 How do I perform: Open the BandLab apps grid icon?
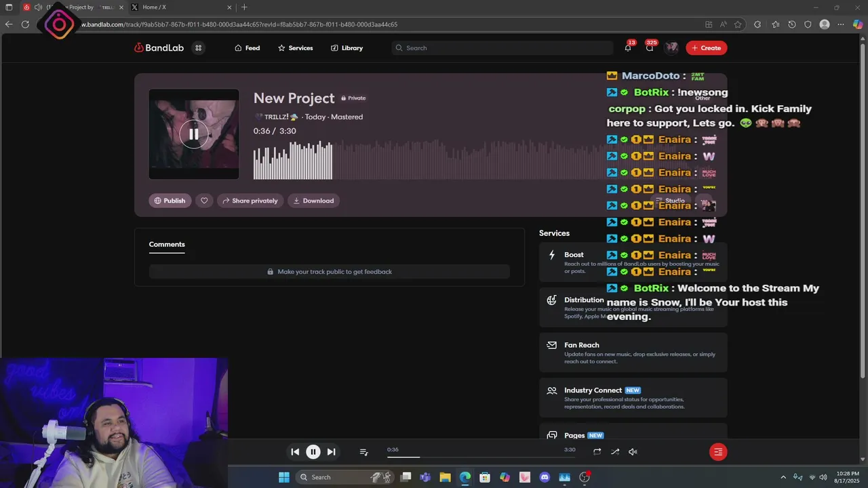tap(198, 48)
